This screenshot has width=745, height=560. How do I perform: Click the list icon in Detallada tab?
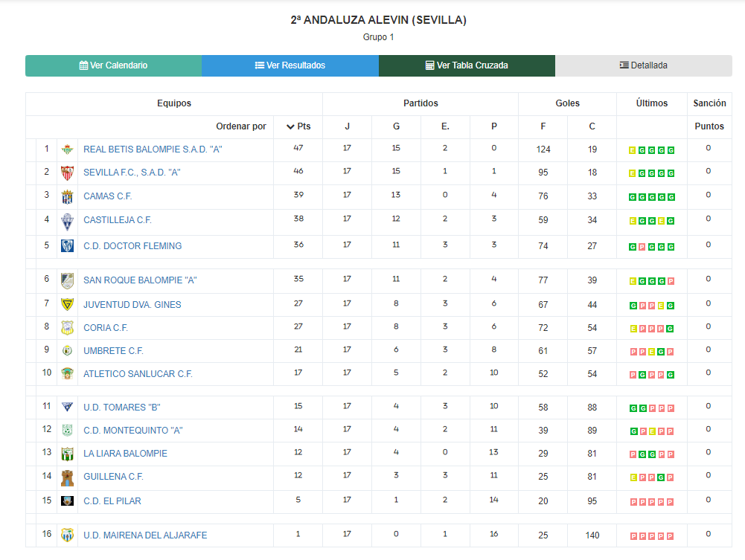point(624,65)
